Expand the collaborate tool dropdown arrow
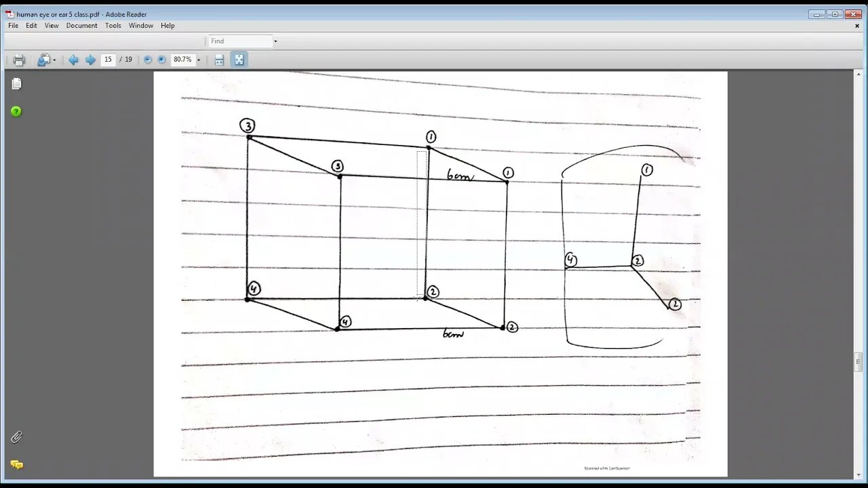The height and width of the screenshot is (488, 868). (x=54, y=60)
